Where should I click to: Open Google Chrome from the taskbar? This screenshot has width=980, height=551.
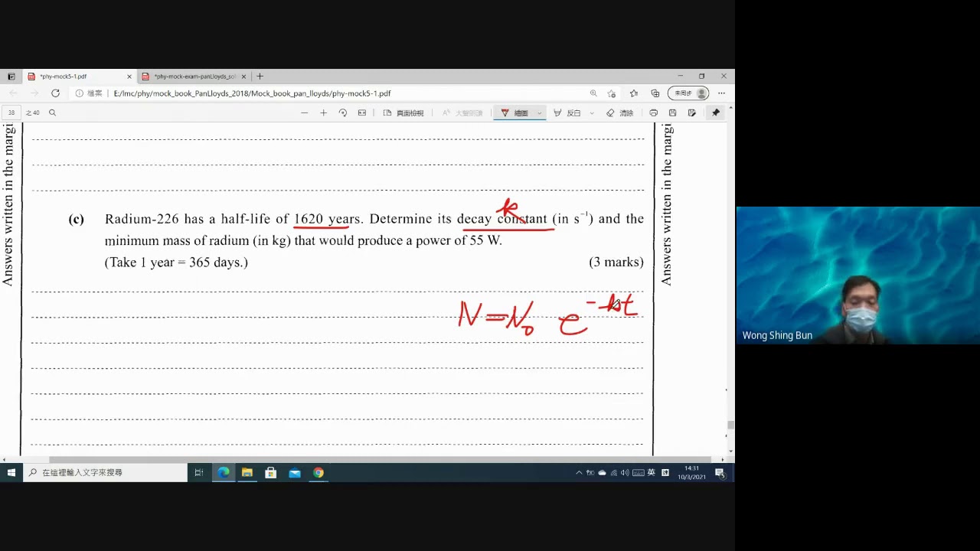tap(318, 472)
